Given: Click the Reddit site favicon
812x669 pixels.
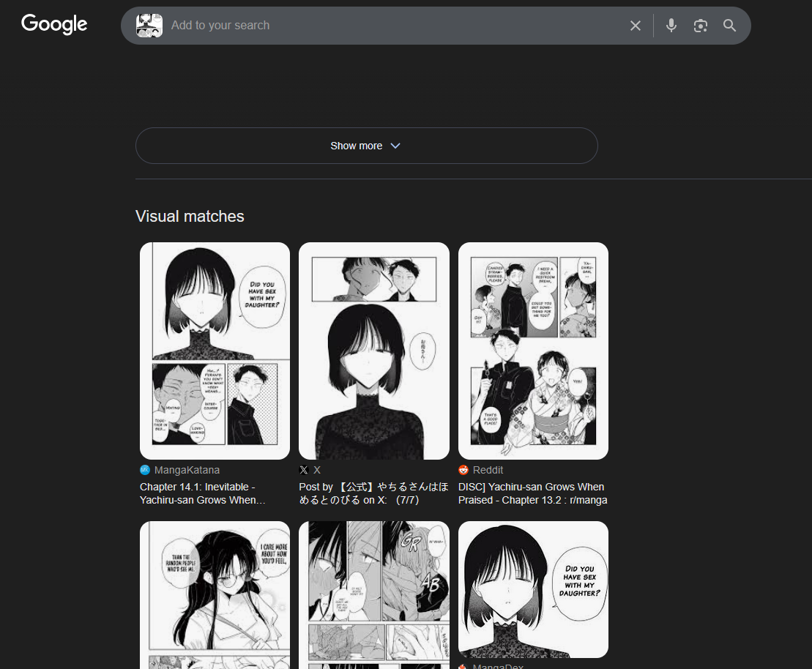Looking at the screenshot, I should click(463, 470).
